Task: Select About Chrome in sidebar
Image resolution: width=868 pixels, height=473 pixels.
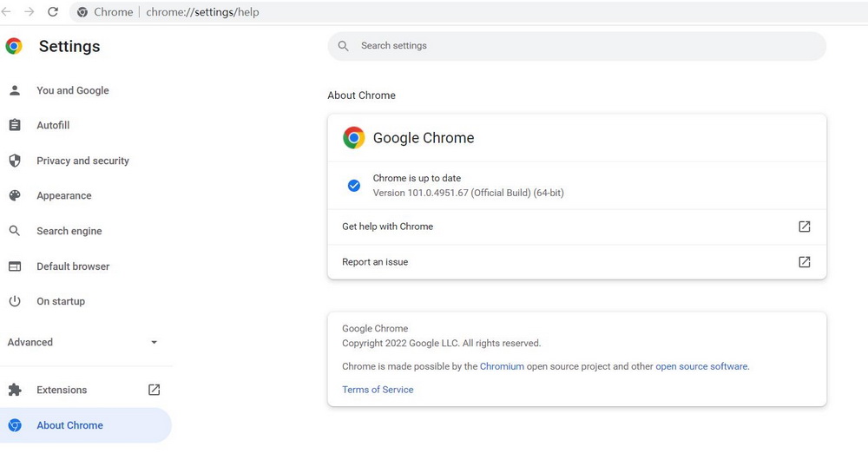Action: click(69, 425)
